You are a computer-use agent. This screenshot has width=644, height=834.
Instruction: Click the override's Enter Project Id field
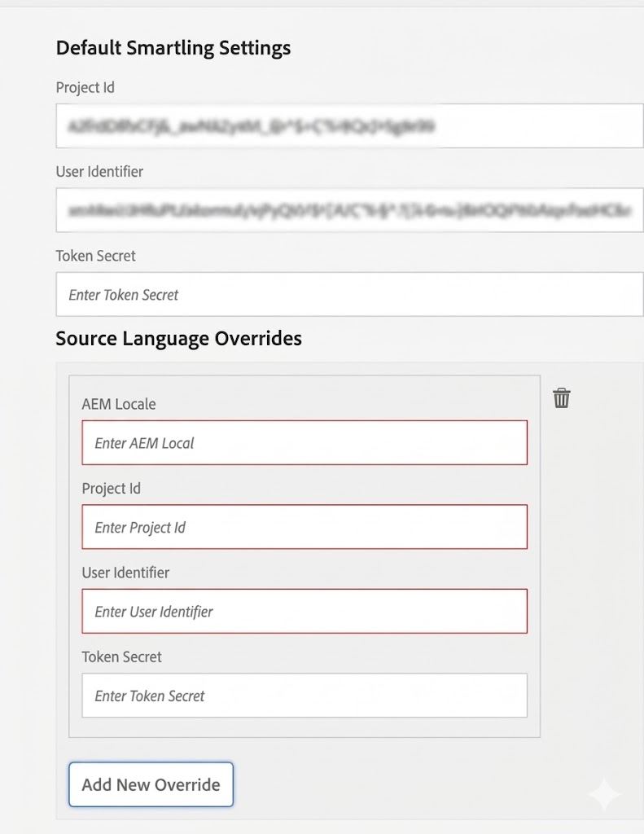(304, 527)
